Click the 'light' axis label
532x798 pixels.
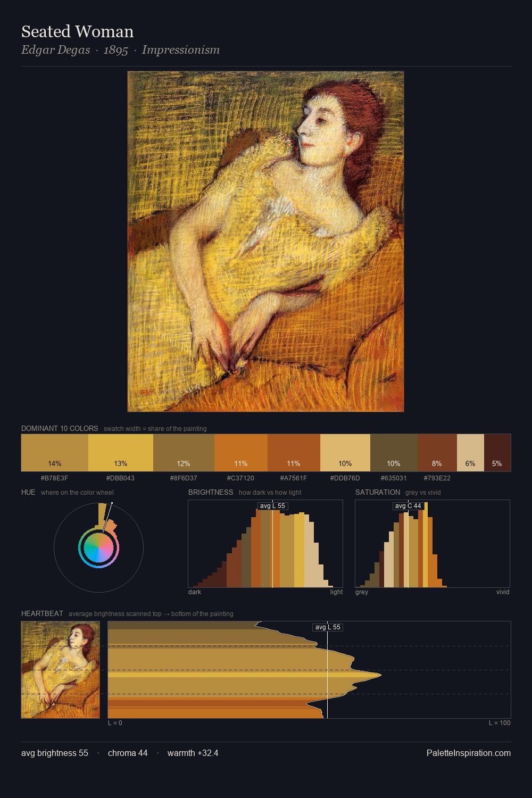click(x=337, y=592)
